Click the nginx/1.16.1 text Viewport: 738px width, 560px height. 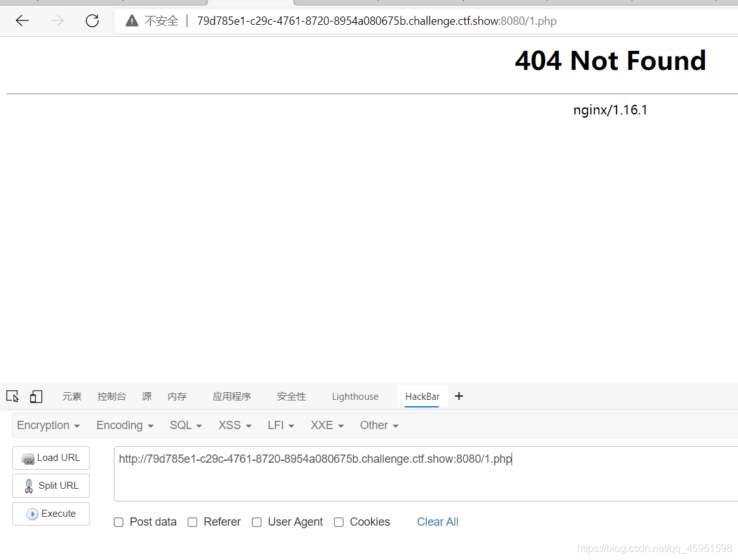point(611,110)
